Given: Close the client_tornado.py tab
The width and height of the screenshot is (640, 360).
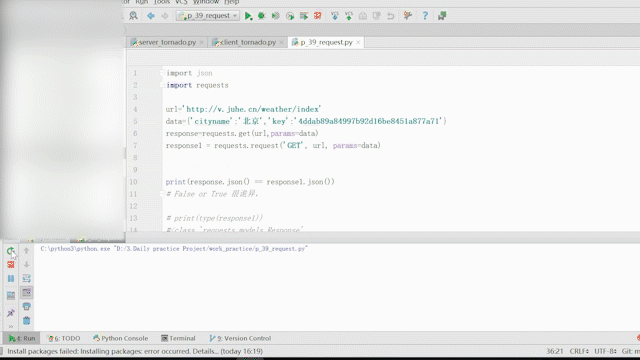Looking at the screenshot, I should coord(281,42).
